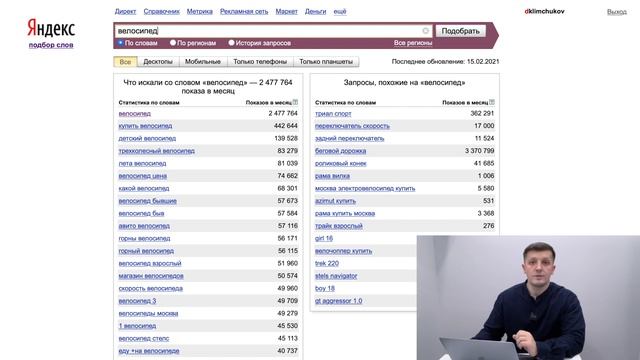Image resolution: width=640 pixels, height=360 pixels.
Task: Open the роликовый конек similar query
Action: (x=341, y=163)
